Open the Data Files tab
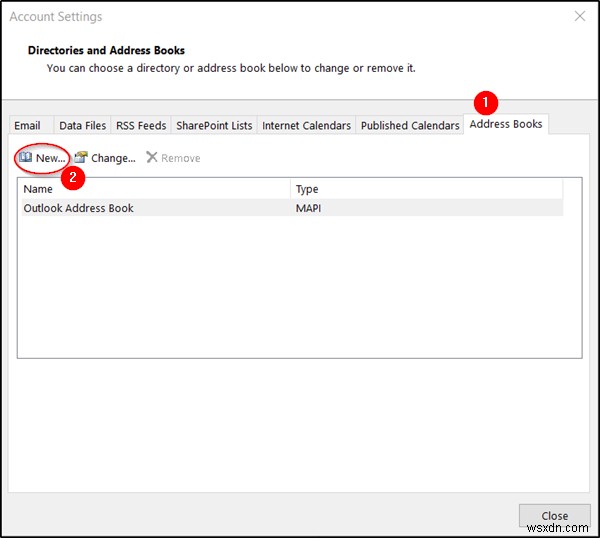The width and height of the screenshot is (600, 538). click(x=83, y=126)
